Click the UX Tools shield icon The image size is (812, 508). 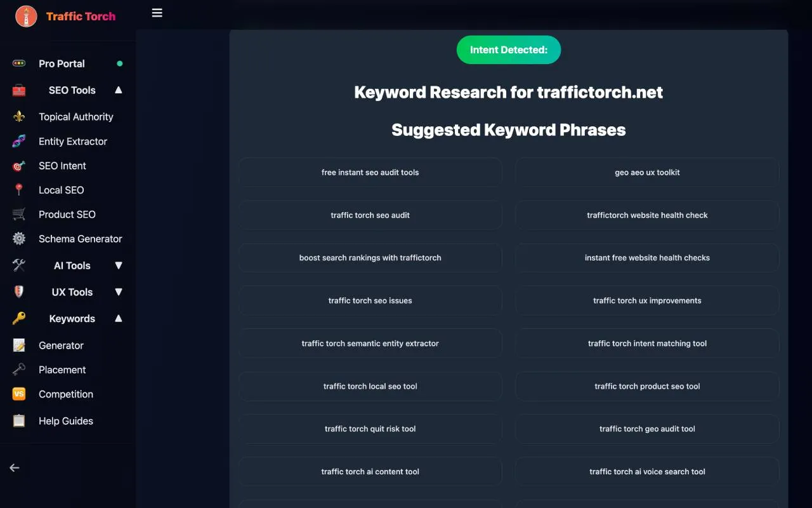pos(19,292)
